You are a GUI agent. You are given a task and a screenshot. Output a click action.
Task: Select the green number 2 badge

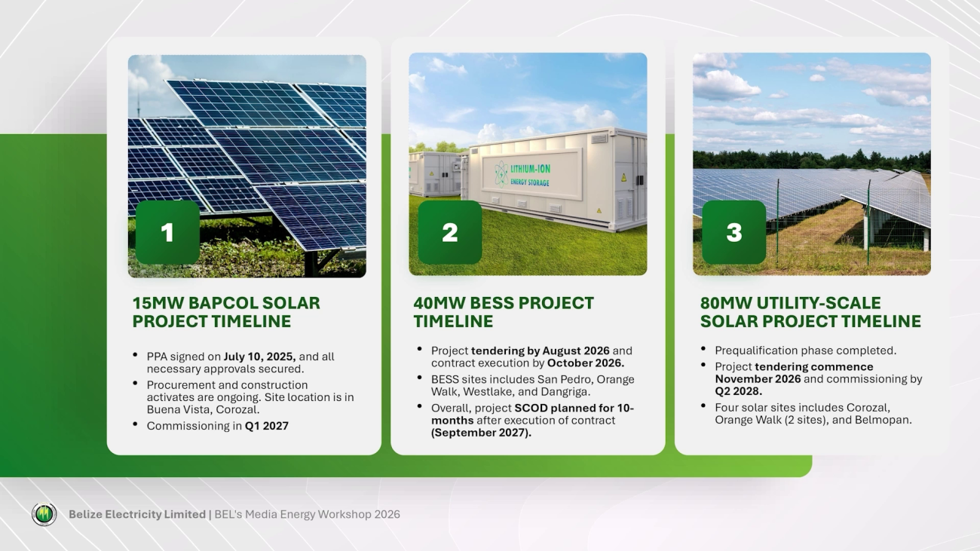tap(450, 232)
